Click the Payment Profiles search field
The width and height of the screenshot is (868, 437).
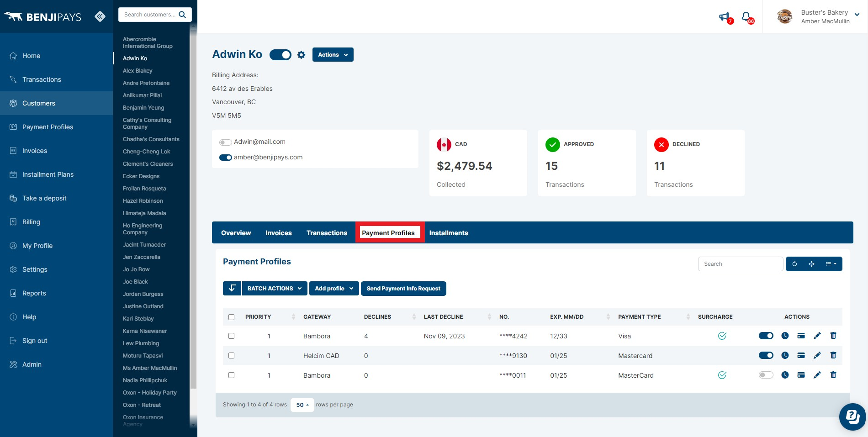741,264
